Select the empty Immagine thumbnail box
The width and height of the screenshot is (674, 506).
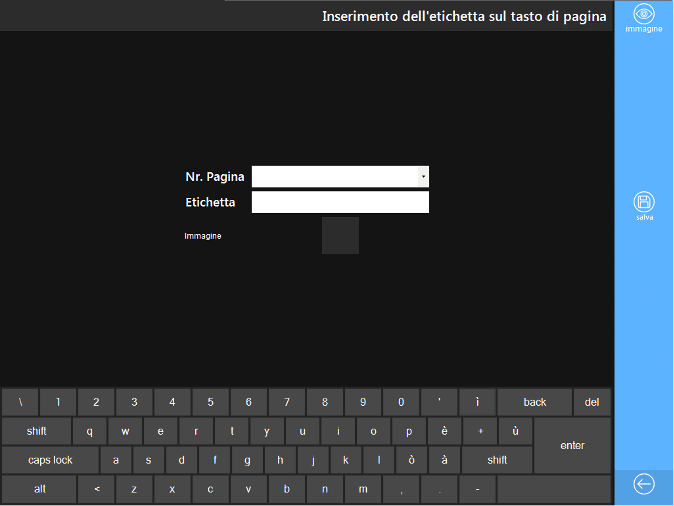click(340, 235)
